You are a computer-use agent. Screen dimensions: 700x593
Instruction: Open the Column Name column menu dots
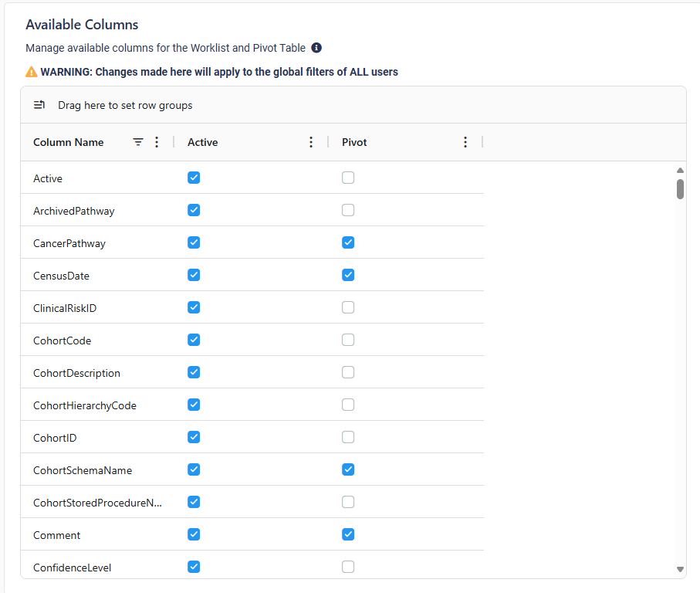[x=157, y=142]
